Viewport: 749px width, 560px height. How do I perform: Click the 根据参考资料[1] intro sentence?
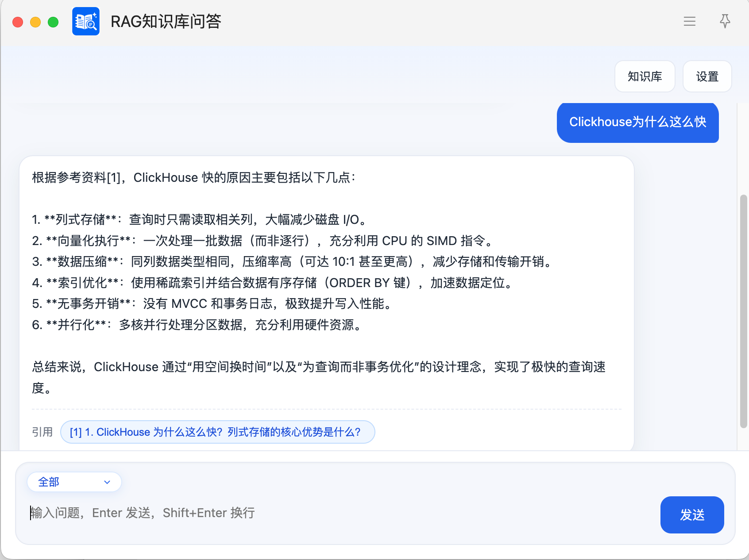(194, 177)
